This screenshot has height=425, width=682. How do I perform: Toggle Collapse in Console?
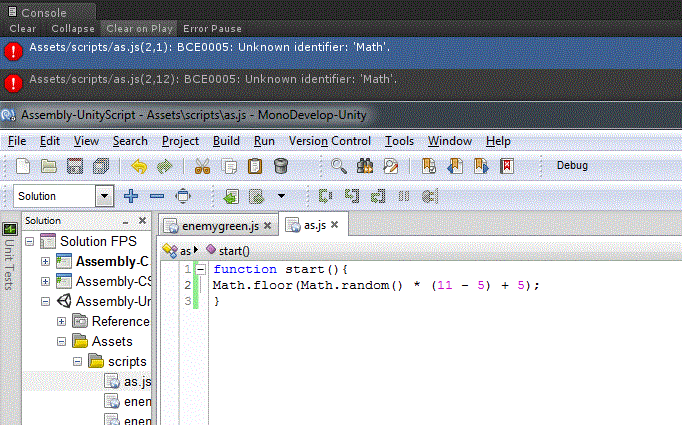(73, 29)
